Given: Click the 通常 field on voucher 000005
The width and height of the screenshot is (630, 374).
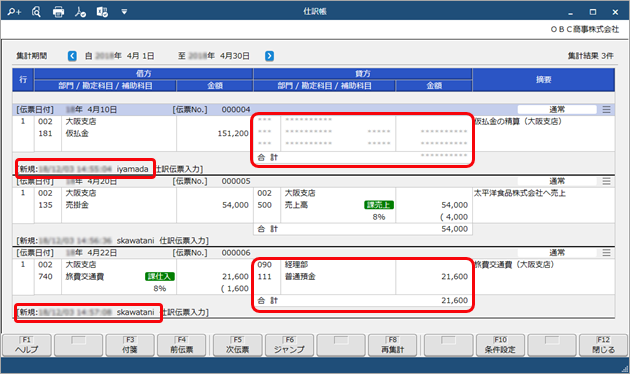Looking at the screenshot, I should pyautogui.click(x=557, y=181).
